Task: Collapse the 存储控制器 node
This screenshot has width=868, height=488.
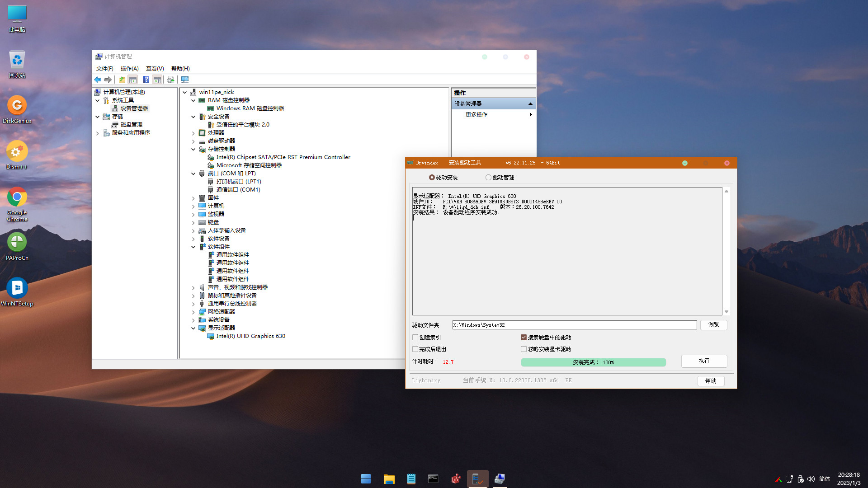Action: point(193,149)
